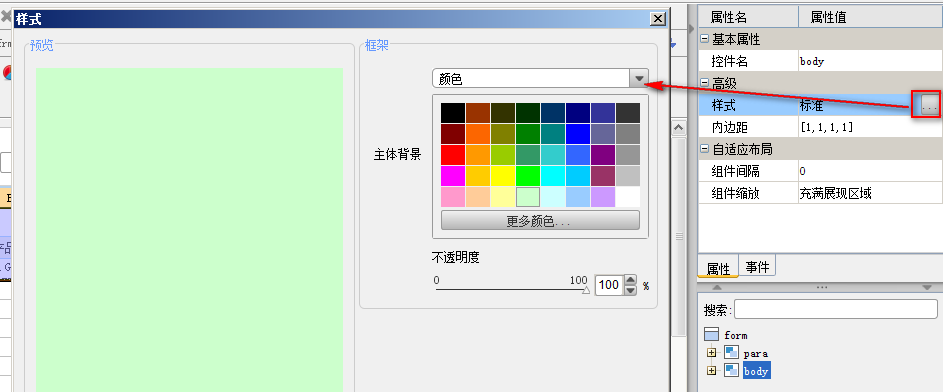Select the body component icon
943x392 pixels.
pos(731,371)
